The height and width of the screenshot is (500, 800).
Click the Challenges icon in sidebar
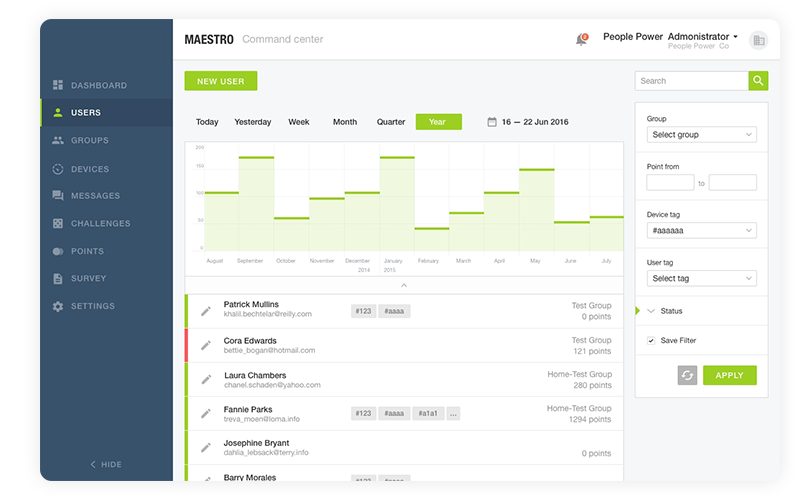tap(58, 223)
